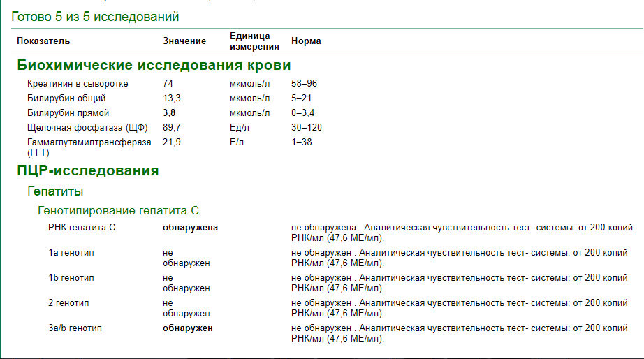Image resolution: width=644 pixels, height=359 pixels.
Task: Click the "Креатинин в сыворотке" row label
Action: tap(78, 84)
